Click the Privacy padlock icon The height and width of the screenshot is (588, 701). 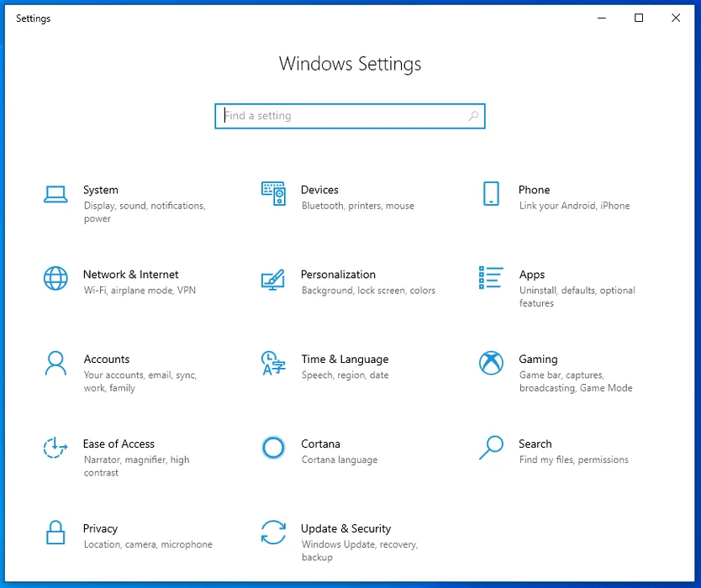point(55,533)
